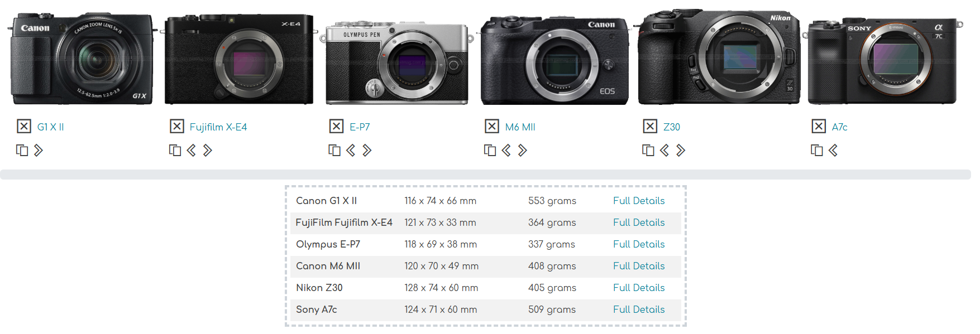Move M6 MII left with chevron
This screenshot has width=980, height=334.
(506, 151)
